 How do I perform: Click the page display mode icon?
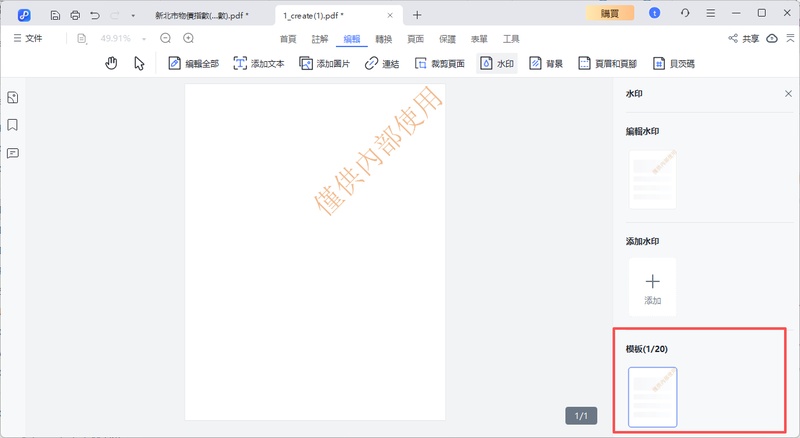pos(82,38)
